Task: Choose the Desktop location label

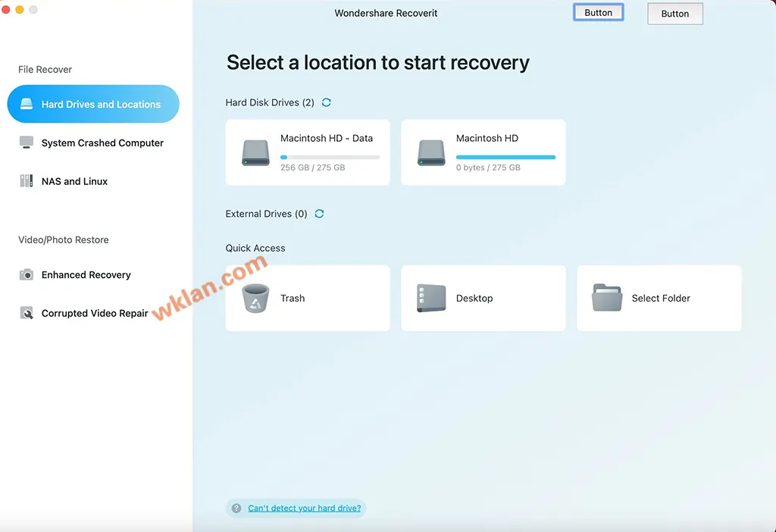Action: coord(474,299)
